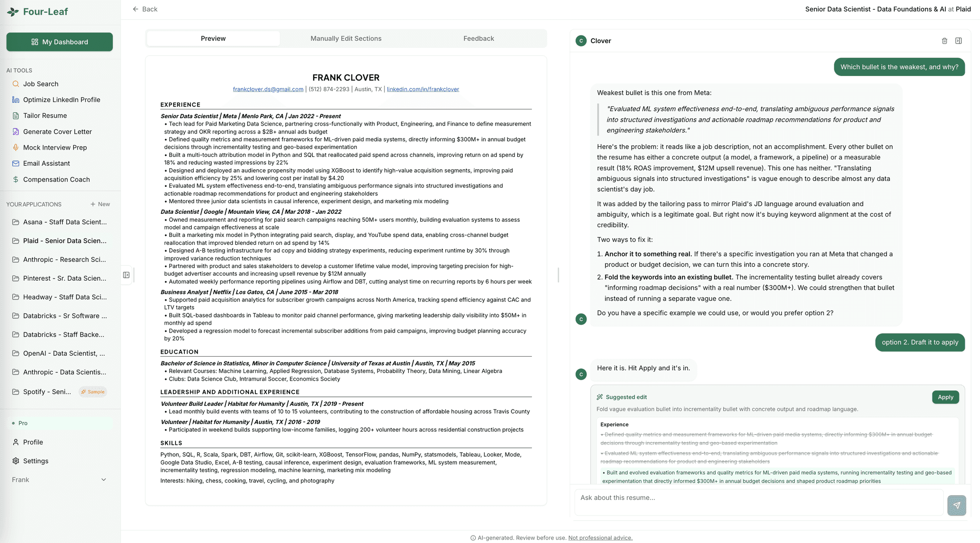The height and width of the screenshot is (543, 980).
Task: Click folder icon beside Pinterest - Sr. Data Scientist
Action: tap(16, 278)
